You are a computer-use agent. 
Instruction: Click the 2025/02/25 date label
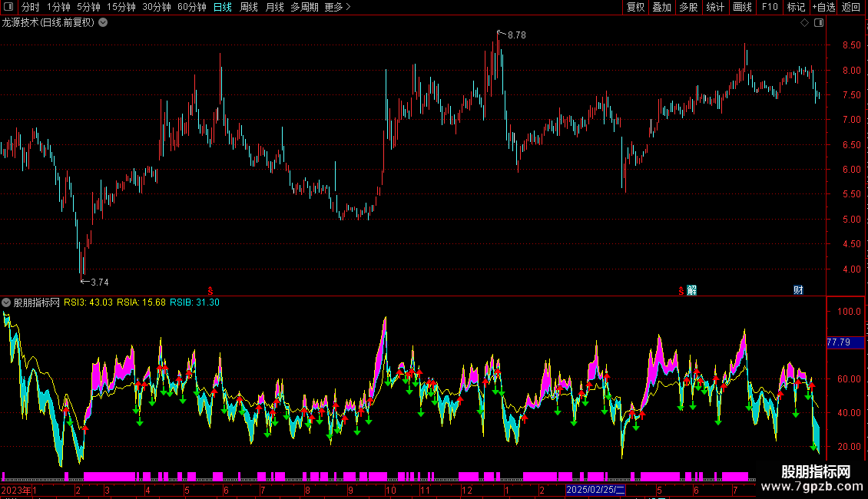[x=595, y=490]
